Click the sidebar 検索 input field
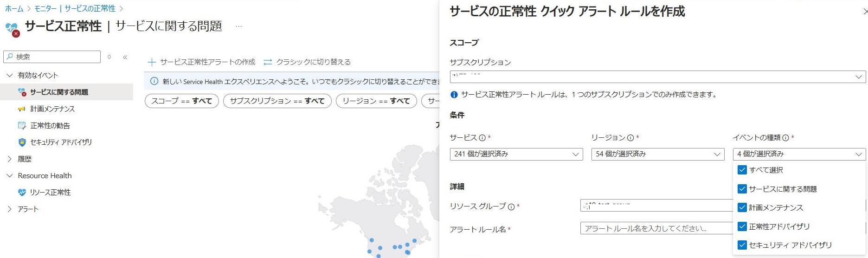Viewport: 868px width, 258px height. (x=52, y=57)
